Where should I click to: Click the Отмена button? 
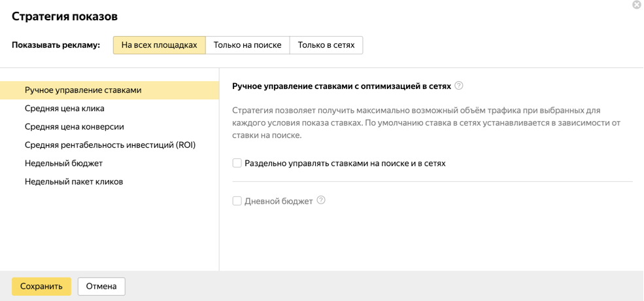[101, 287]
